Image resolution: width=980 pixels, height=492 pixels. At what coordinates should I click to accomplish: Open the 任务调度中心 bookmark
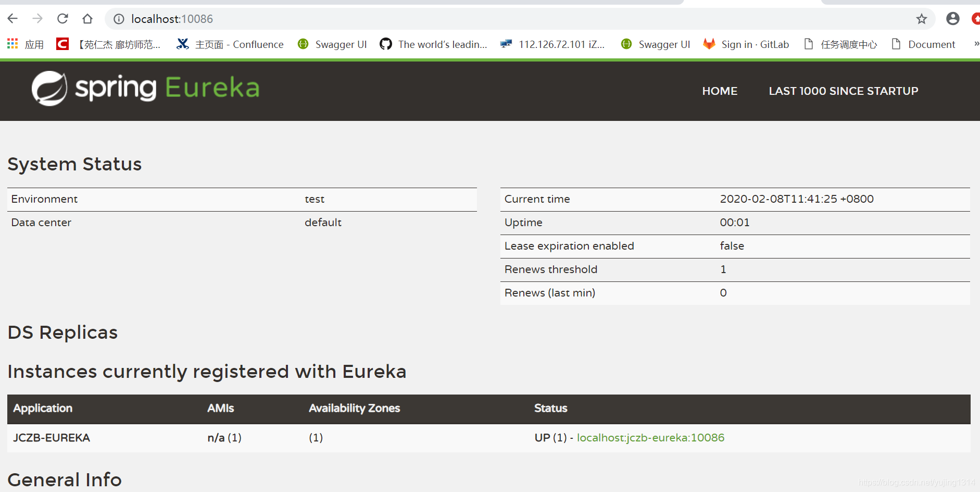pyautogui.click(x=841, y=44)
